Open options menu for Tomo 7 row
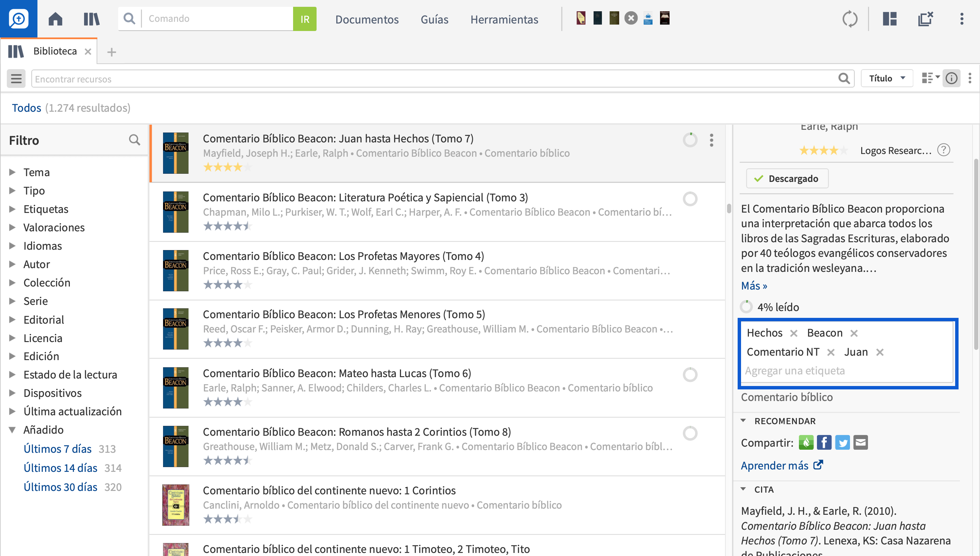Viewport: 980px width, 556px height. pyautogui.click(x=711, y=140)
